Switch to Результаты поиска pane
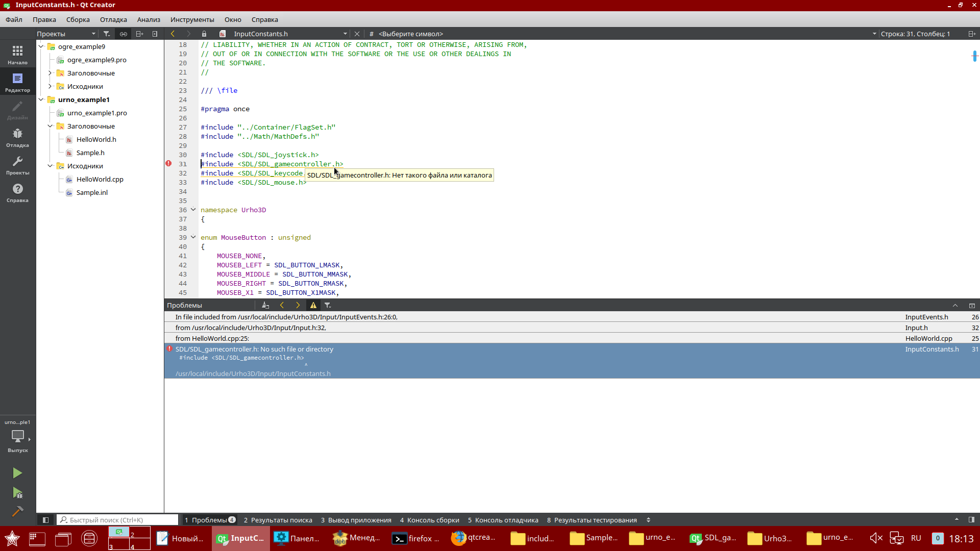 coord(278,520)
